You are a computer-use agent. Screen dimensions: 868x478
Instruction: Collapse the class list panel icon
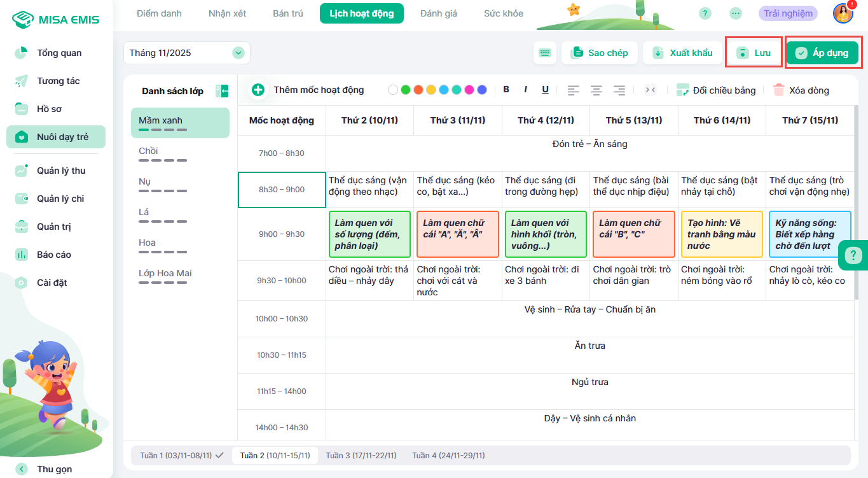(x=222, y=91)
